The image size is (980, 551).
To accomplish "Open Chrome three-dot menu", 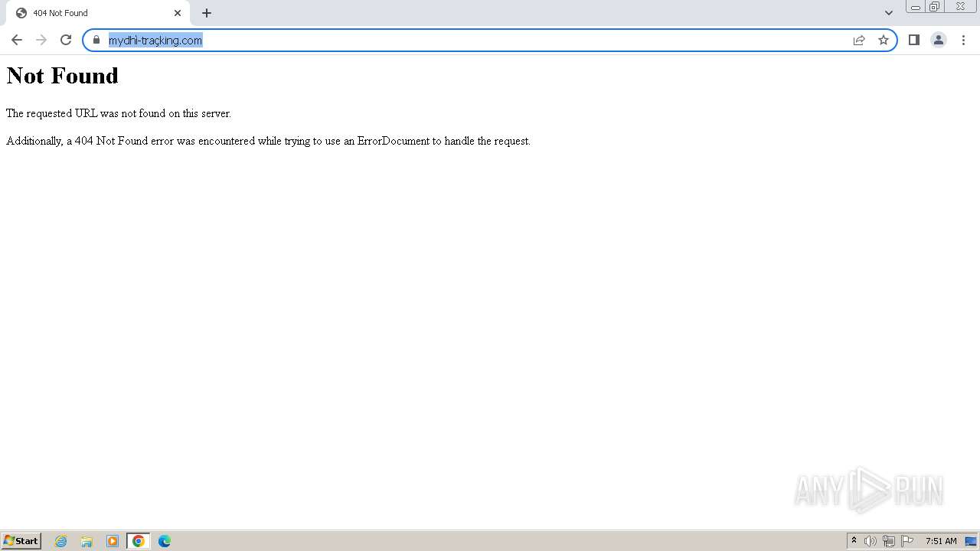I will (963, 40).
